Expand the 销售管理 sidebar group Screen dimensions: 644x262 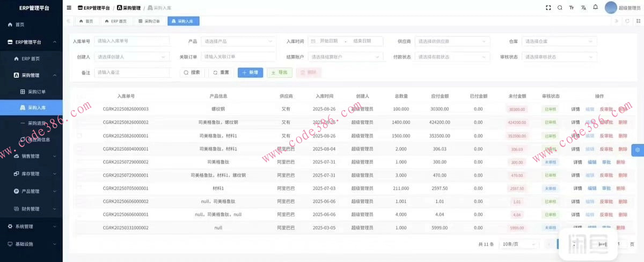(x=31, y=156)
